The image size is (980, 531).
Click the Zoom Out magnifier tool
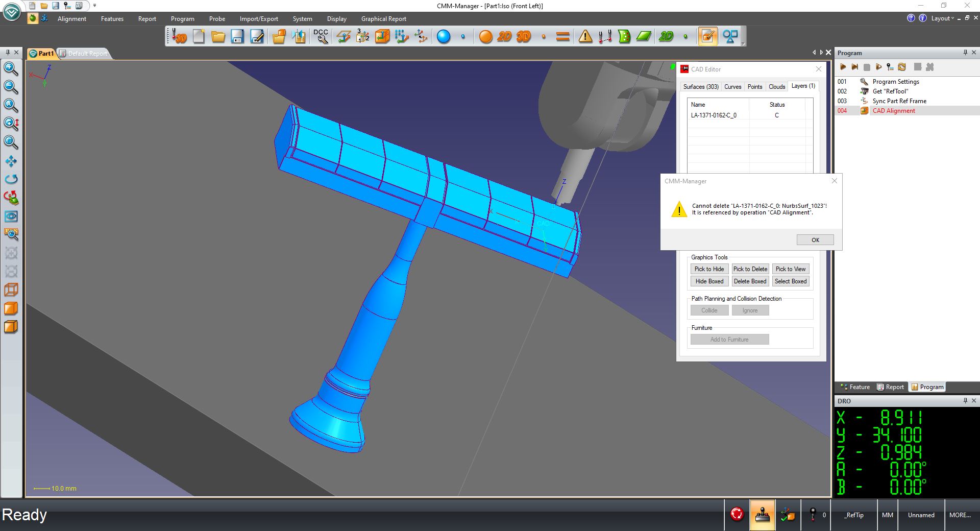11,87
